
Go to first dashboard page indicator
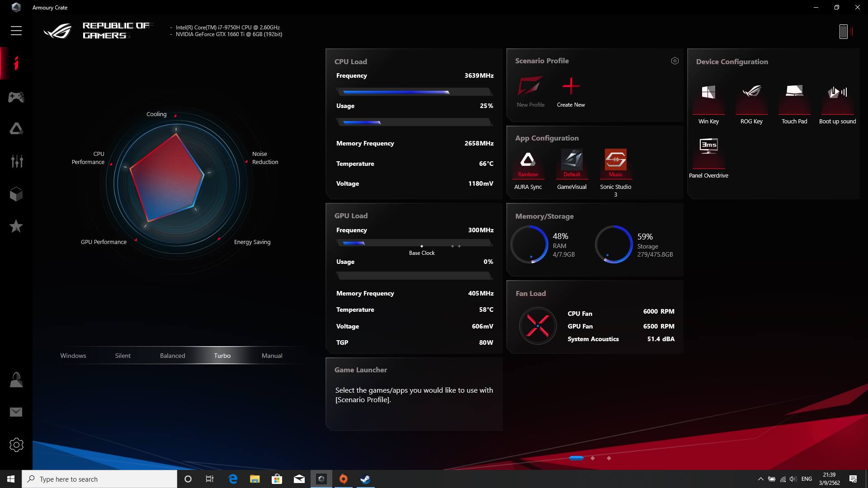pos(576,458)
